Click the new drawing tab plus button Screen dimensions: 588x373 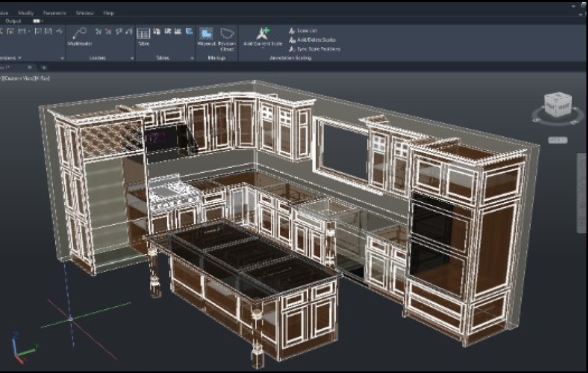[x=44, y=68]
